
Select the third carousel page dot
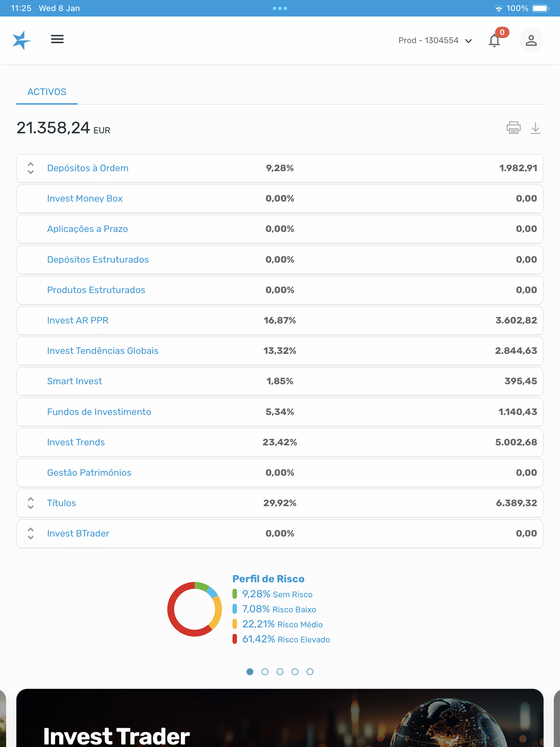[280, 672]
